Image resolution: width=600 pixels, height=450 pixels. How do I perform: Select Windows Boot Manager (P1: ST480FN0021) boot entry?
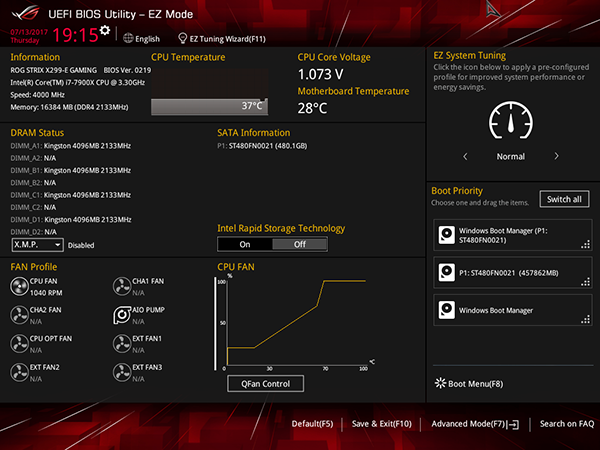pyautogui.click(x=513, y=235)
